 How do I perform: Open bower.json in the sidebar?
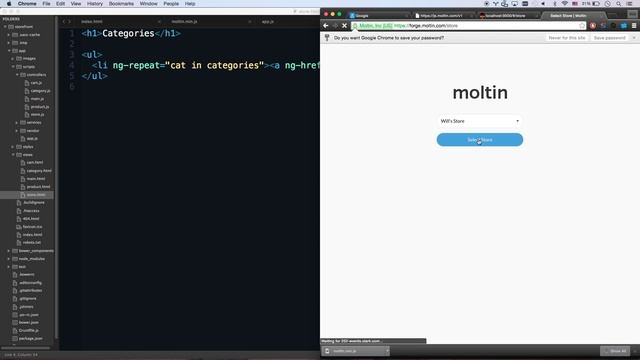(29, 322)
